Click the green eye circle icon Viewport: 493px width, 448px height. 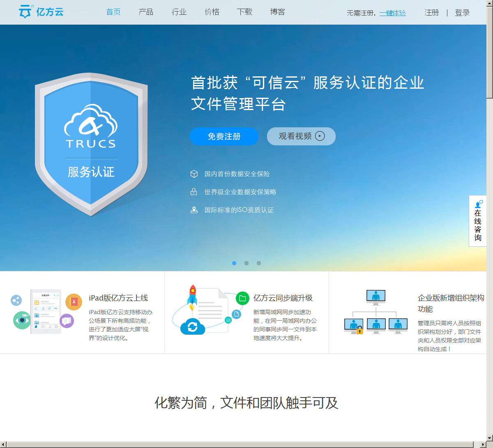tap(22, 320)
